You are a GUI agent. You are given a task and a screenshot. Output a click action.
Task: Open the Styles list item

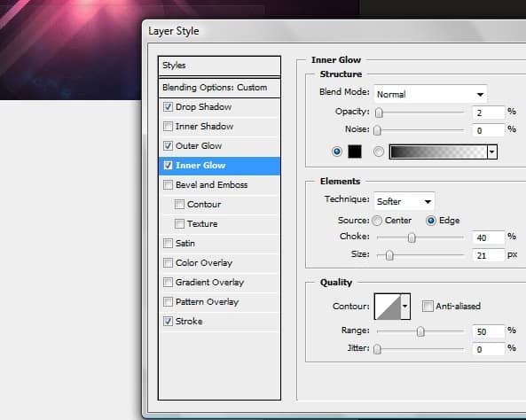coord(219,66)
